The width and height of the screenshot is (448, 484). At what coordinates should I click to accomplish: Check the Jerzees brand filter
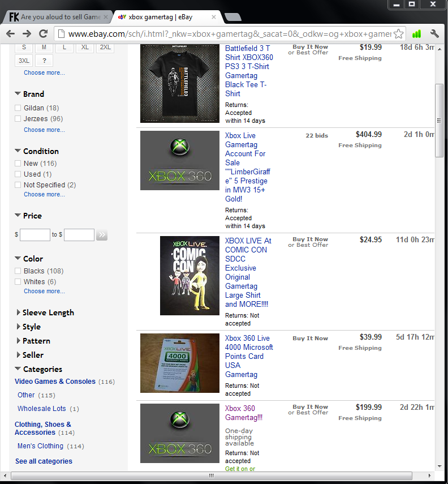(18, 118)
